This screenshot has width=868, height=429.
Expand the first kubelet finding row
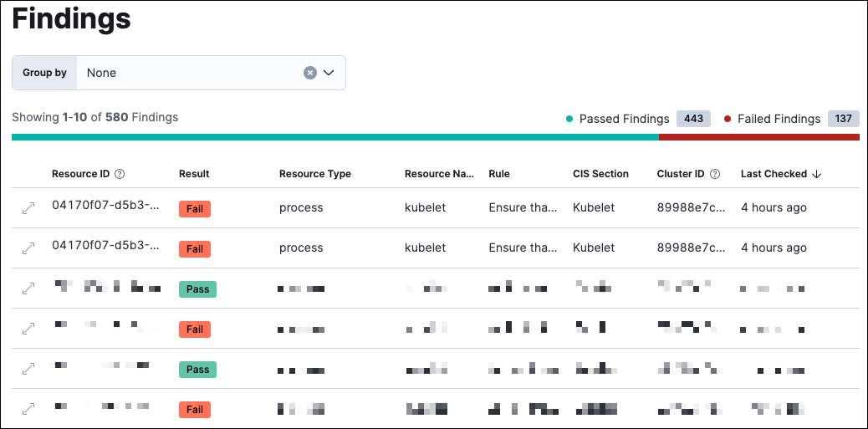tap(28, 208)
